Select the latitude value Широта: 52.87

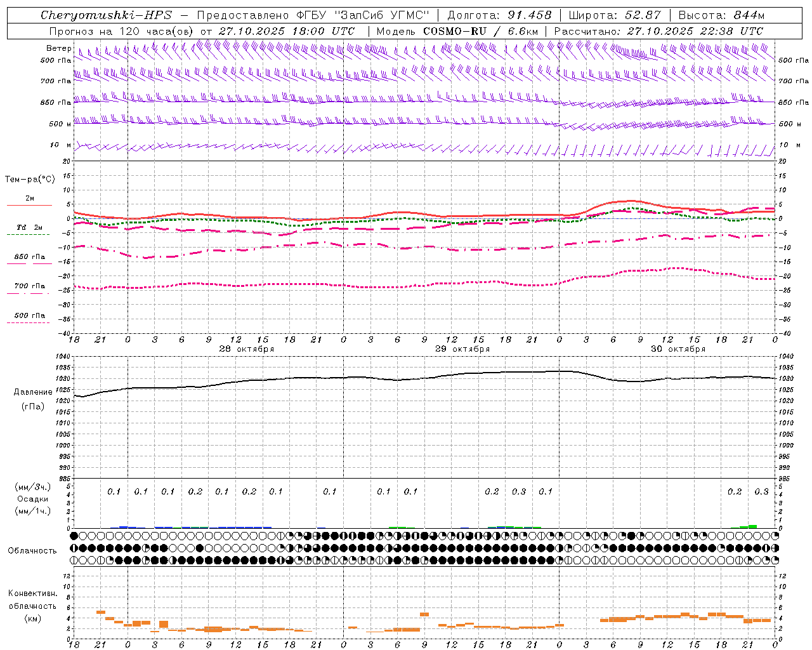click(x=614, y=15)
